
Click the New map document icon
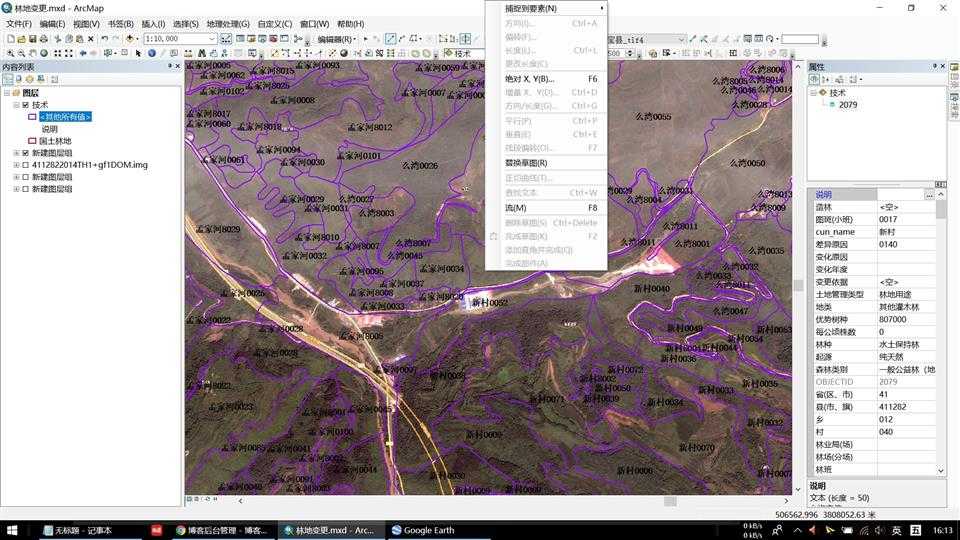tap(10, 39)
